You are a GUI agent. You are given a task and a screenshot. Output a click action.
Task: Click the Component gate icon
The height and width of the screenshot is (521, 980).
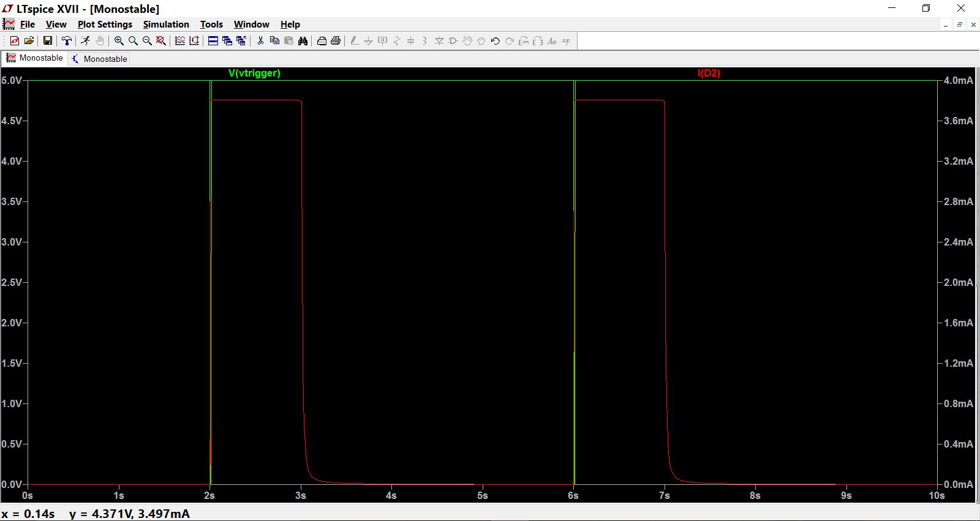(x=453, y=41)
